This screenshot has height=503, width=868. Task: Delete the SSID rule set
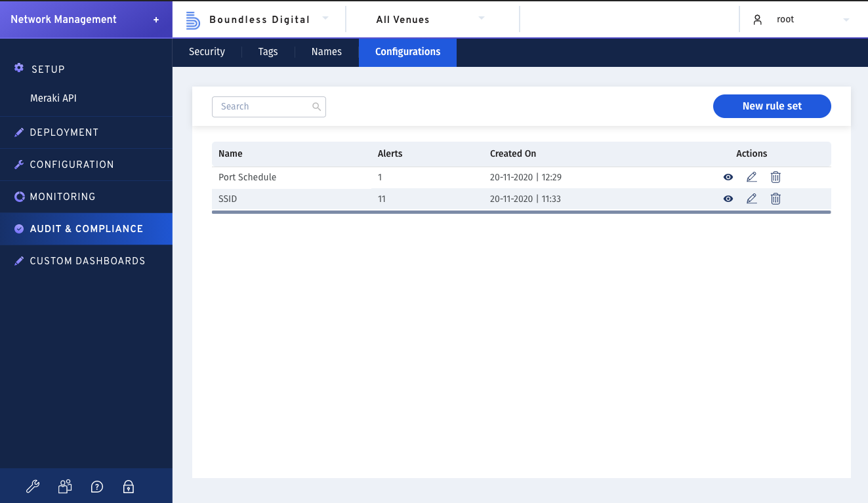tap(775, 199)
